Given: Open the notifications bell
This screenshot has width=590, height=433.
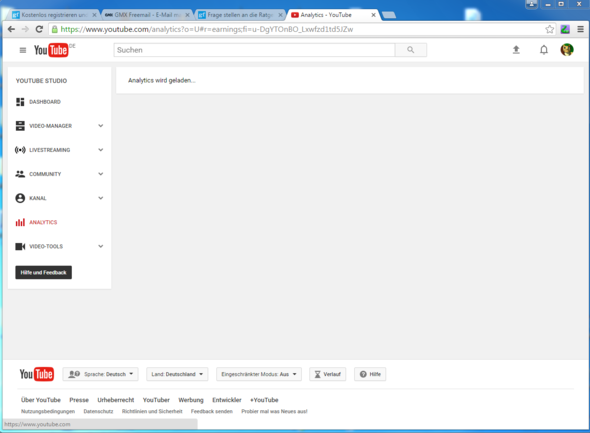Looking at the screenshot, I should coord(544,50).
